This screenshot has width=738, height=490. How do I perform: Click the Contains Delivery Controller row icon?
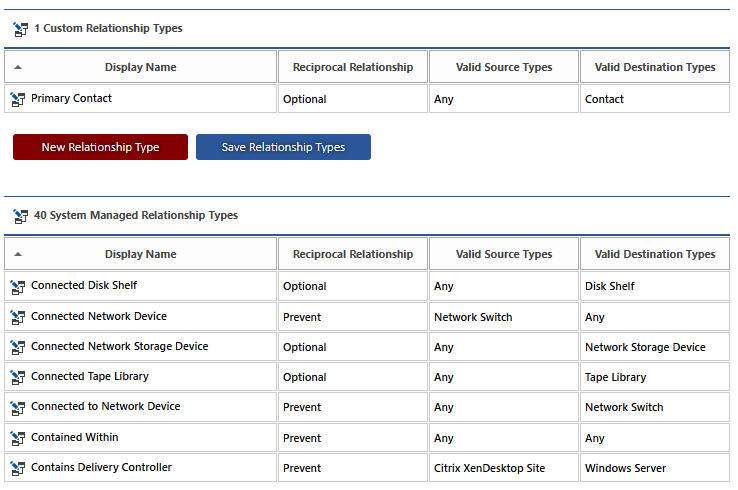point(18,468)
